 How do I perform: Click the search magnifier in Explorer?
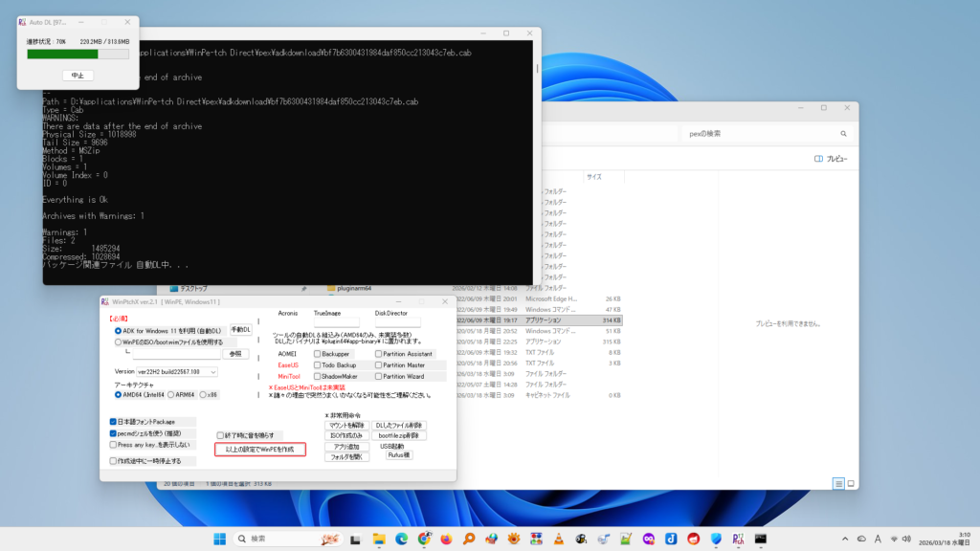pyautogui.click(x=843, y=134)
